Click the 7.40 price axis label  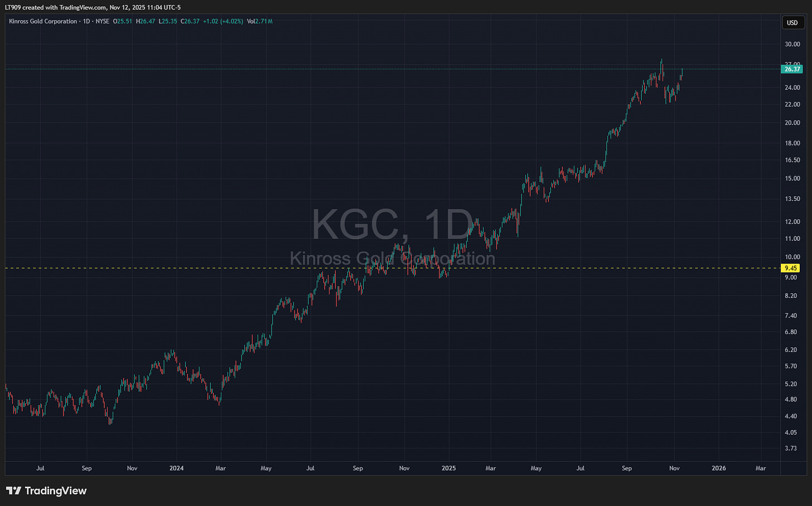[x=791, y=316]
